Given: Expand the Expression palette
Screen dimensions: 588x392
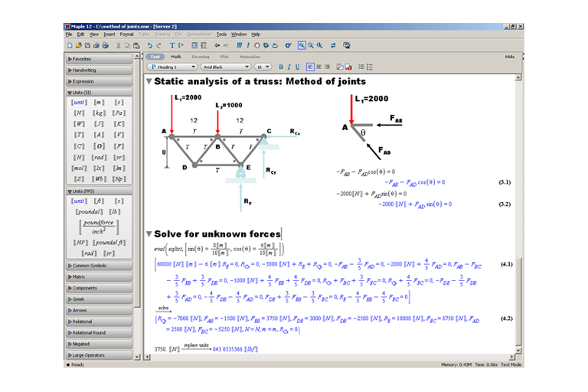Looking at the screenshot, I should pyautogui.click(x=100, y=81).
